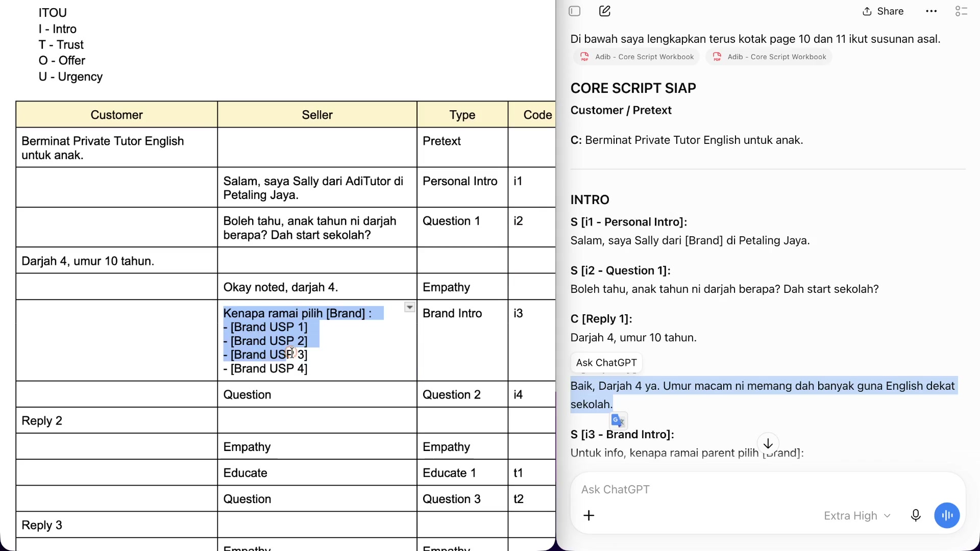Select the Code column header
This screenshot has width=980, height=551.
[x=532, y=115]
